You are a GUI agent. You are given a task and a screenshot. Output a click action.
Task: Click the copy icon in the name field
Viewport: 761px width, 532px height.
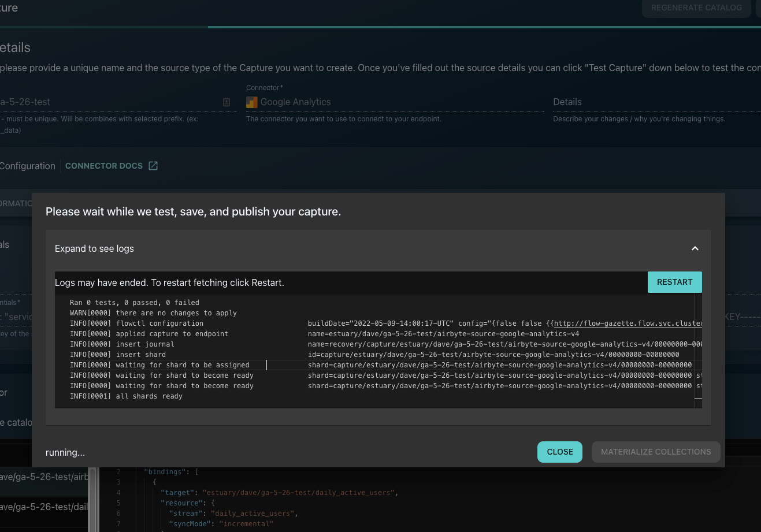pos(226,102)
